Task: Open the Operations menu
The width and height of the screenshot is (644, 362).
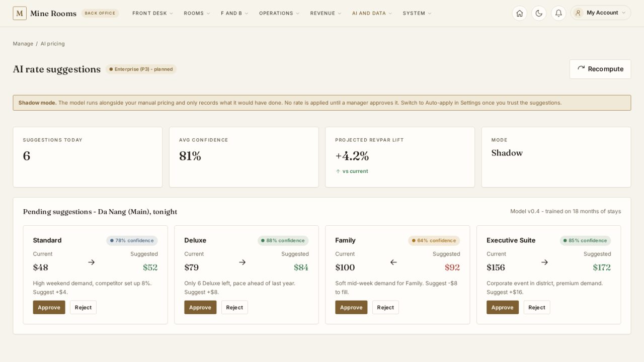Action: point(279,14)
